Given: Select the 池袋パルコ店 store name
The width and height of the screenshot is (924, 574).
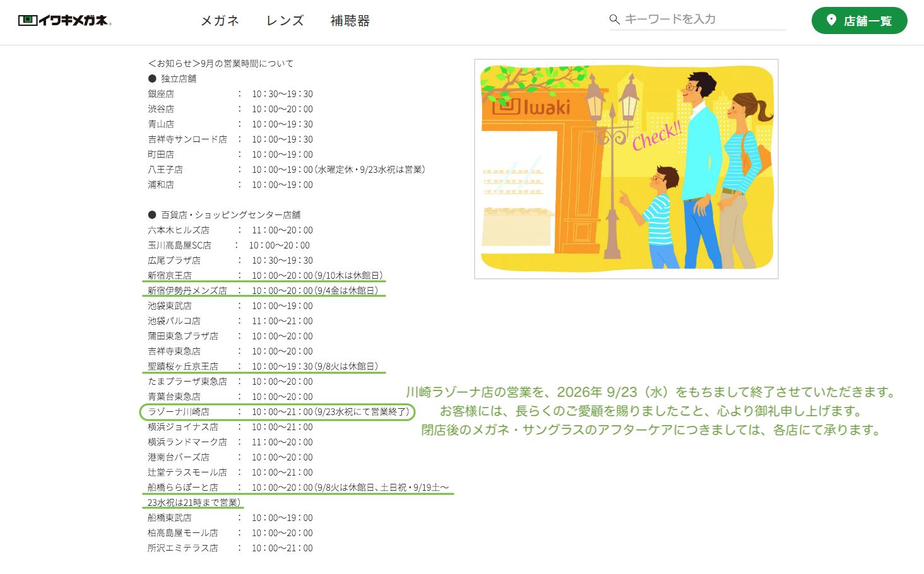Looking at the screenshot, I should (174, 321).
